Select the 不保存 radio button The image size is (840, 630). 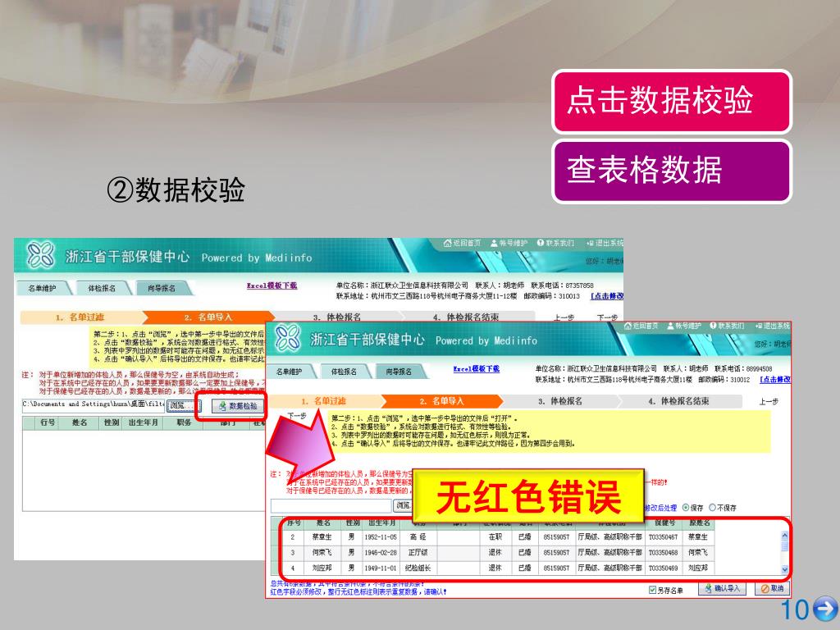coord(713,507)
